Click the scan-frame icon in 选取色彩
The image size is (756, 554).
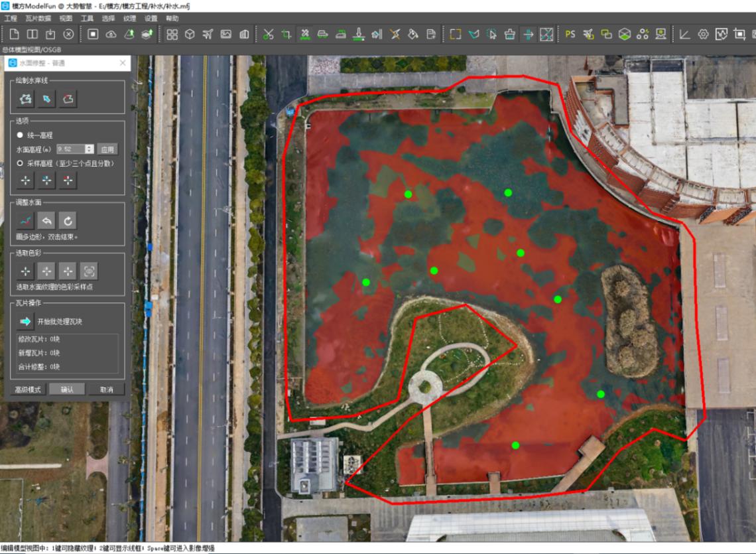click(90, 271)
